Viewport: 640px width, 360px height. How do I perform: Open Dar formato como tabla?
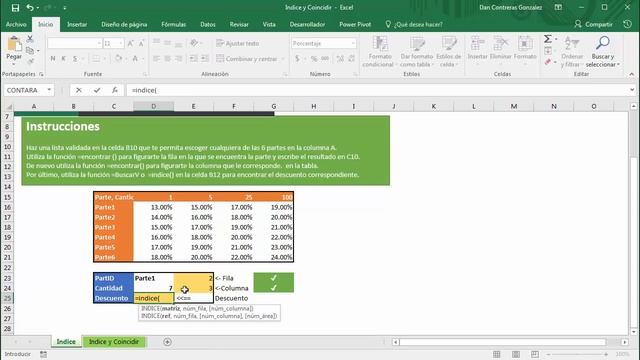pyautogui.click(x=417, y=52)
